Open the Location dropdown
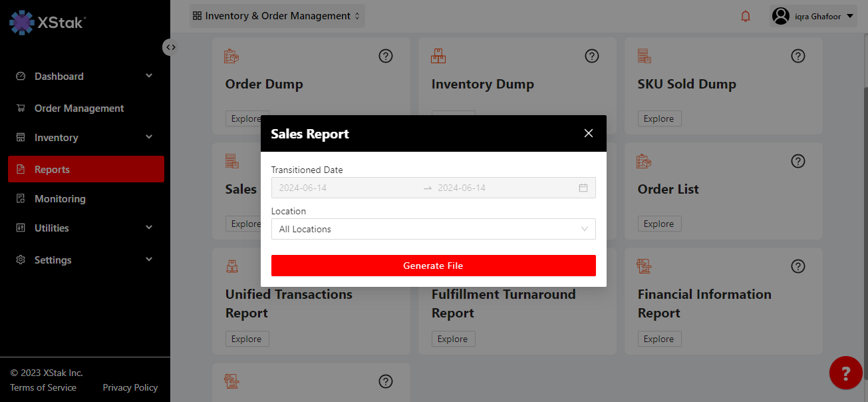Viewport: 868px width, 402px height. [433, 229]
